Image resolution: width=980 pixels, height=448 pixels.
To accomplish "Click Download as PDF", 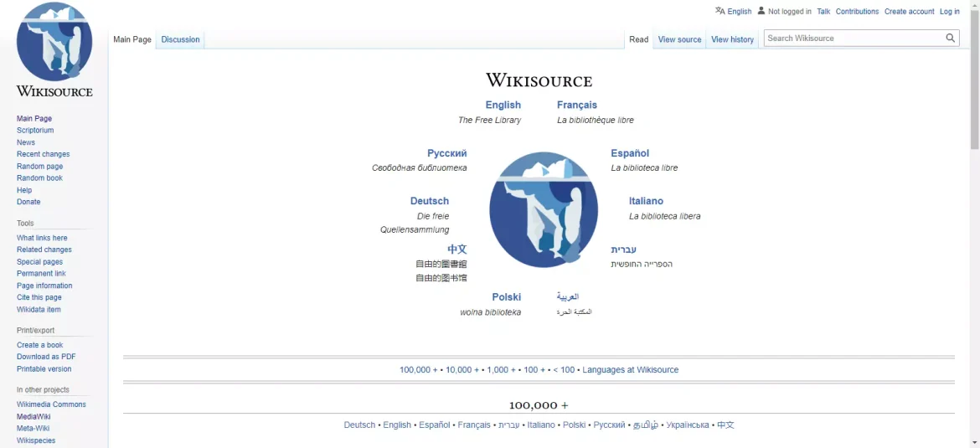I will pos(46,357).
